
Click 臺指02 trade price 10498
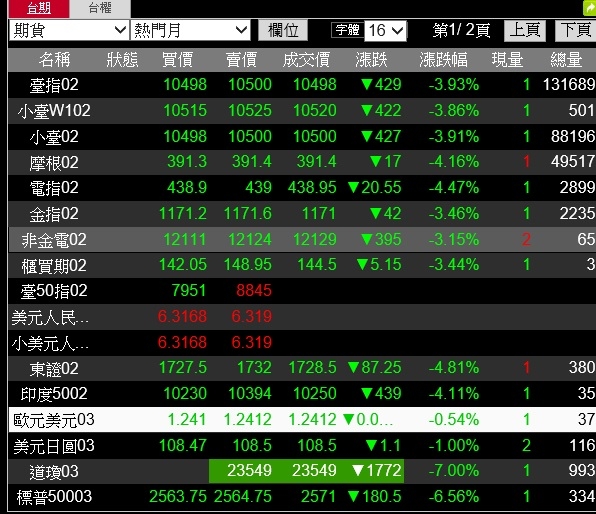(314, 84)
